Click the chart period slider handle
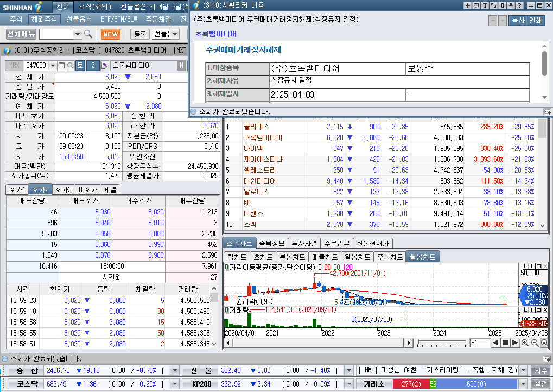Viewport: 553px width, 392px height. click(x=418, y=343)
